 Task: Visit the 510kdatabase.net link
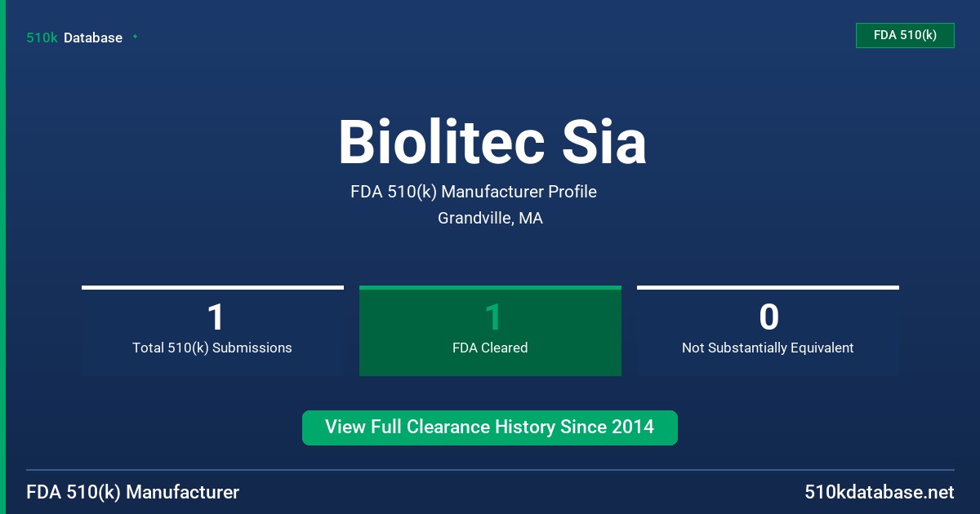[879, 492]
